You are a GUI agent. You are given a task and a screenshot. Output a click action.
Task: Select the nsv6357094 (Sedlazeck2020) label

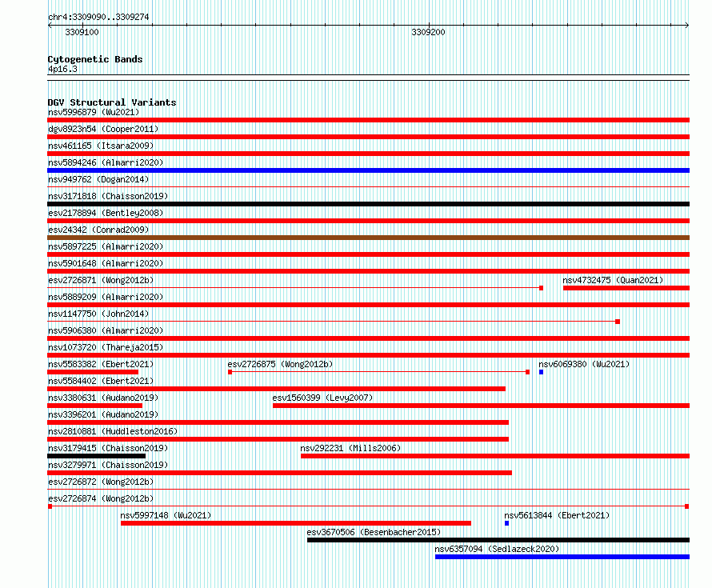click(x=497, y=549)
